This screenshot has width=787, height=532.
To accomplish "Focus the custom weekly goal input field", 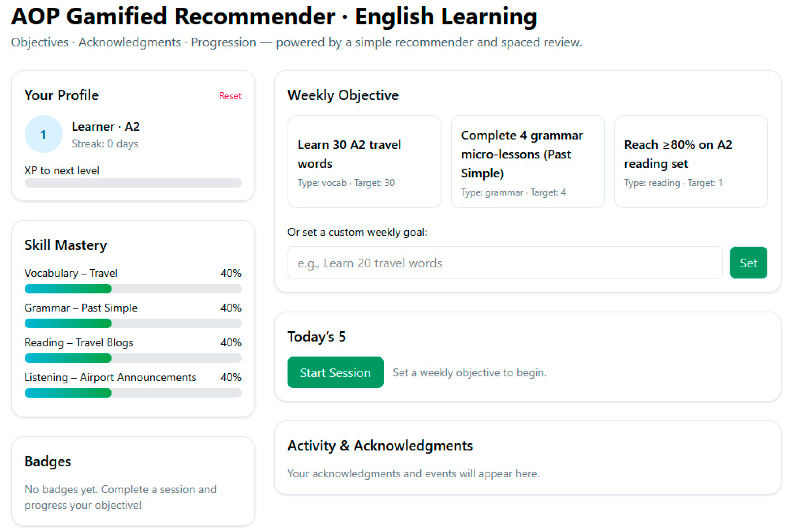I will coord(504,263).
